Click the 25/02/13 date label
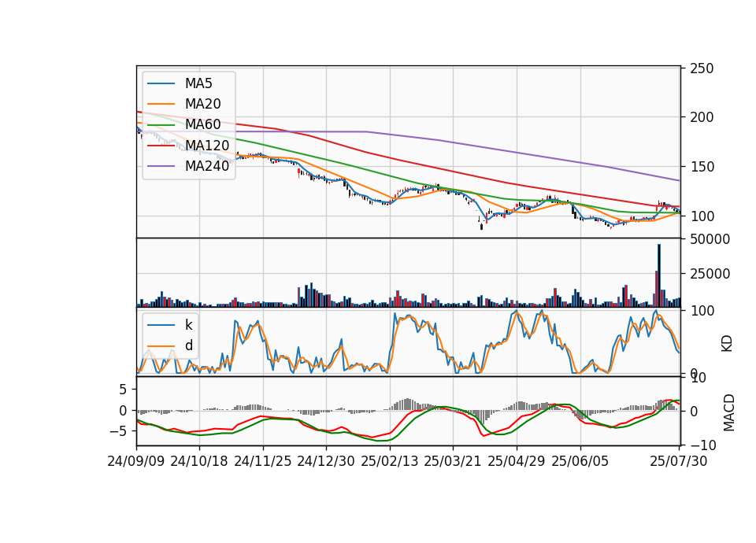756x543 pixels. [x=390, y=462]
